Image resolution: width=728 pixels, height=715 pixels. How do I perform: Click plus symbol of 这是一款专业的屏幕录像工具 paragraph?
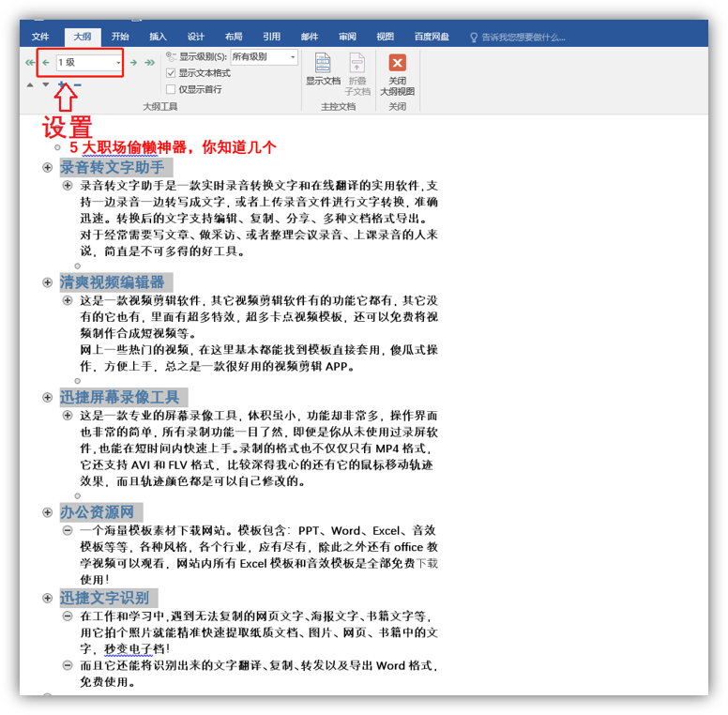[x=68, y=415]
